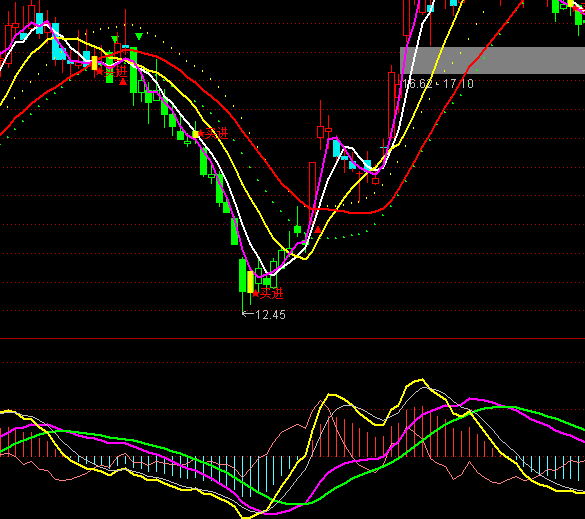
Task: Click the 16.62 - 17.10 gap range label
Action: tap(438, 84)
